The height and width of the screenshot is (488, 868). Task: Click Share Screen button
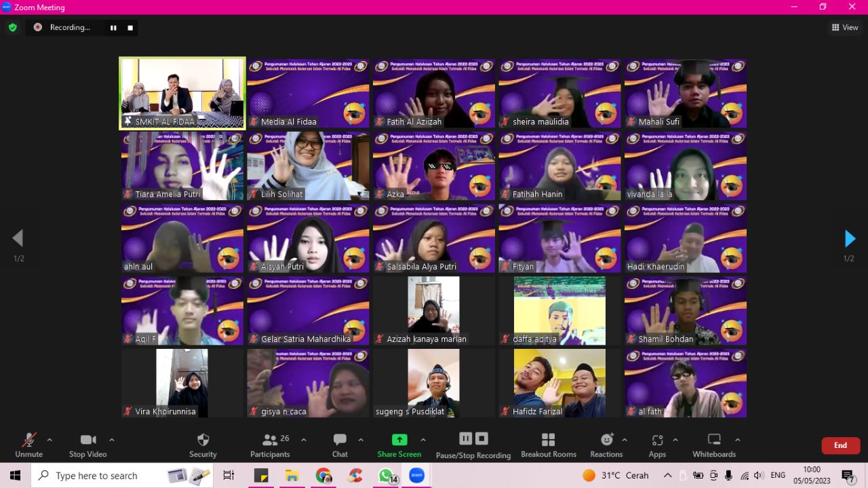click(399, 445)
